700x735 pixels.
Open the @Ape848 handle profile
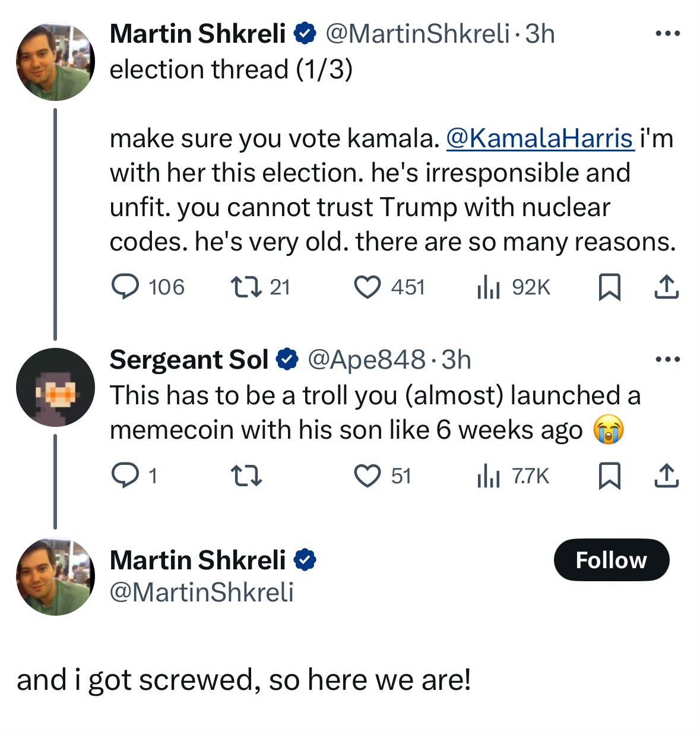tap(366, 360)
